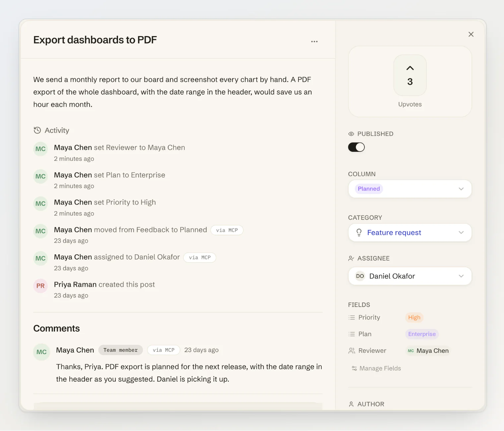Open Manage Fields
The width and height of the screenshot is (504, 431).
pos(376,368)
